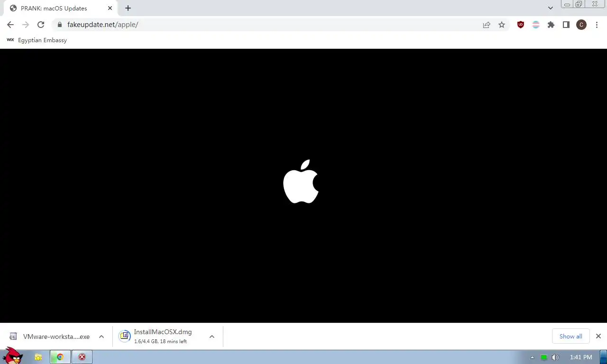Viewport: 607px width, 364px height.
Task: Click the Wix bookmark favicon
Action: 10,40
